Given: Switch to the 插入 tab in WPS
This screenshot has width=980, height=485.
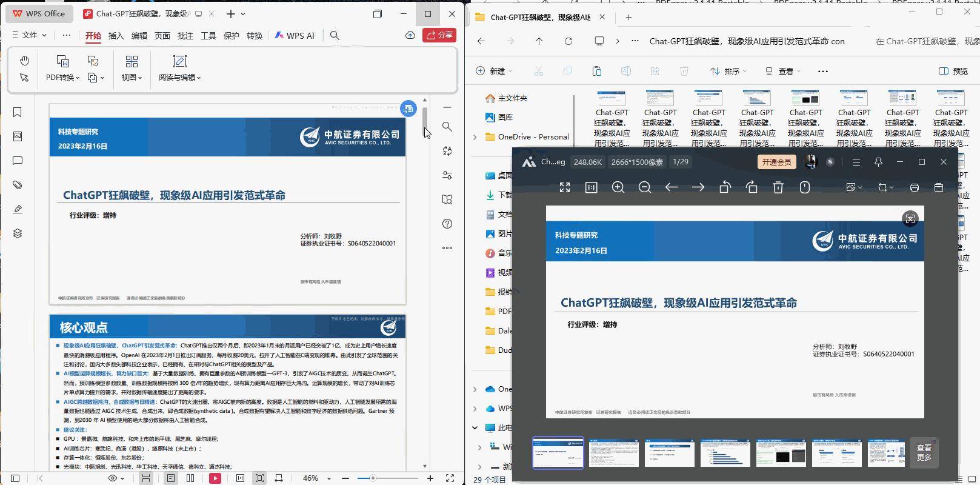Looking at the screenshot, I should (x=116, y=36).
